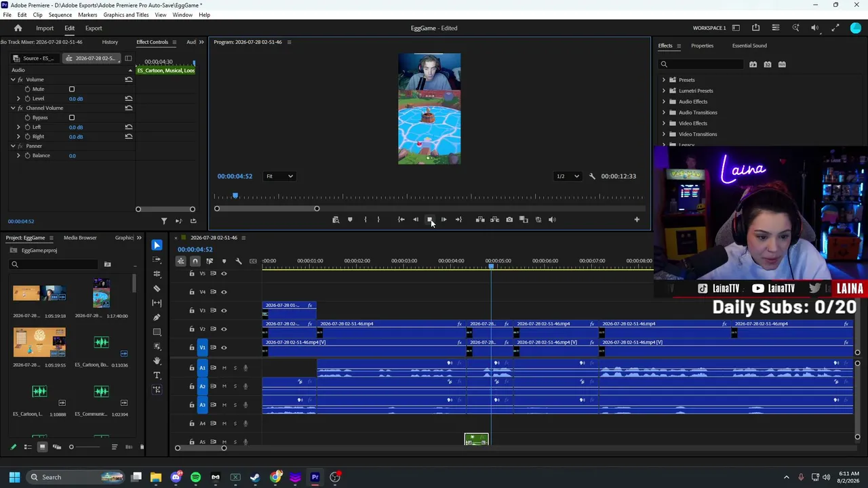Select the Rectangle tool

[157, 332]
